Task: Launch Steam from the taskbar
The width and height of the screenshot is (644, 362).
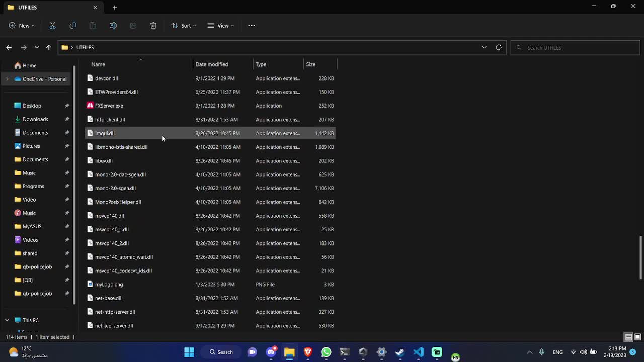Action: click(x=399, y=352)
